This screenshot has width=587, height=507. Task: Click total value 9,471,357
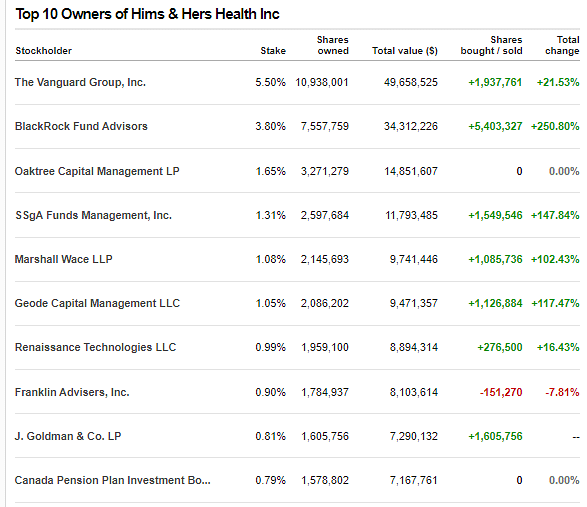[414, 303]
